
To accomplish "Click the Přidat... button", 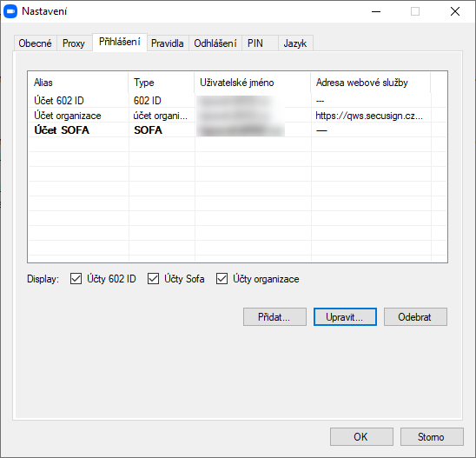I will point(274,316).
